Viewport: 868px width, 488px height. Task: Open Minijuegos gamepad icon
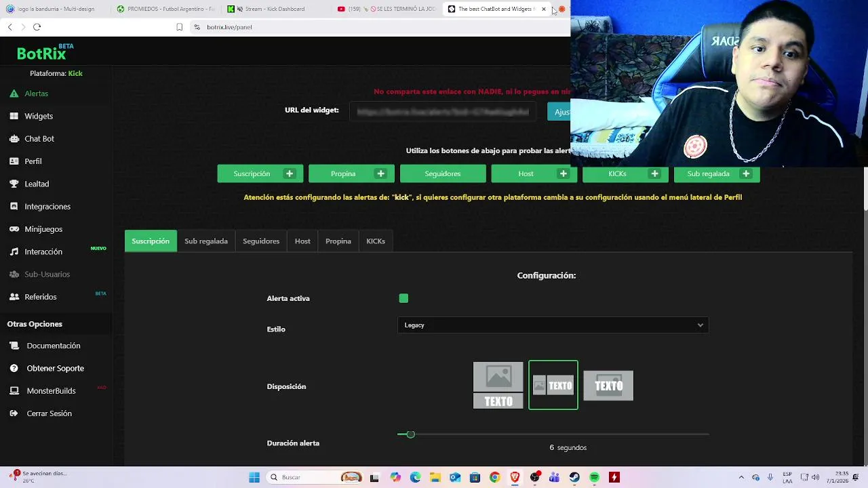[14, 229]
